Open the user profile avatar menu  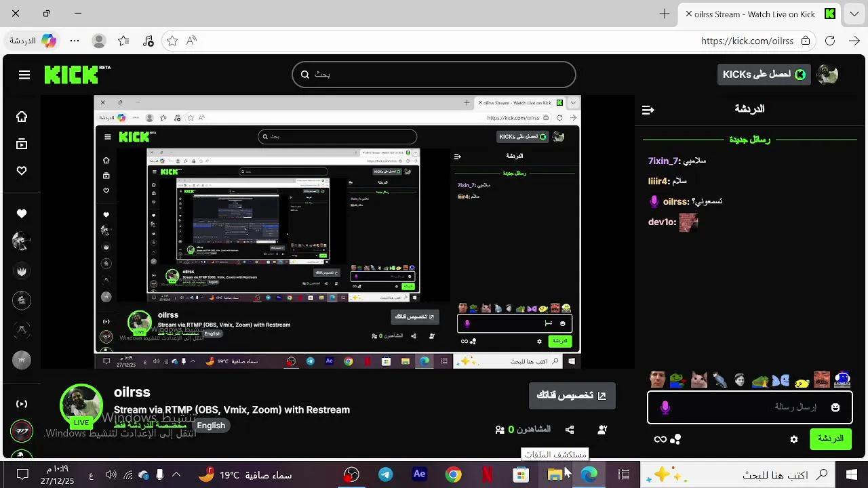click(x=827, y=75)
